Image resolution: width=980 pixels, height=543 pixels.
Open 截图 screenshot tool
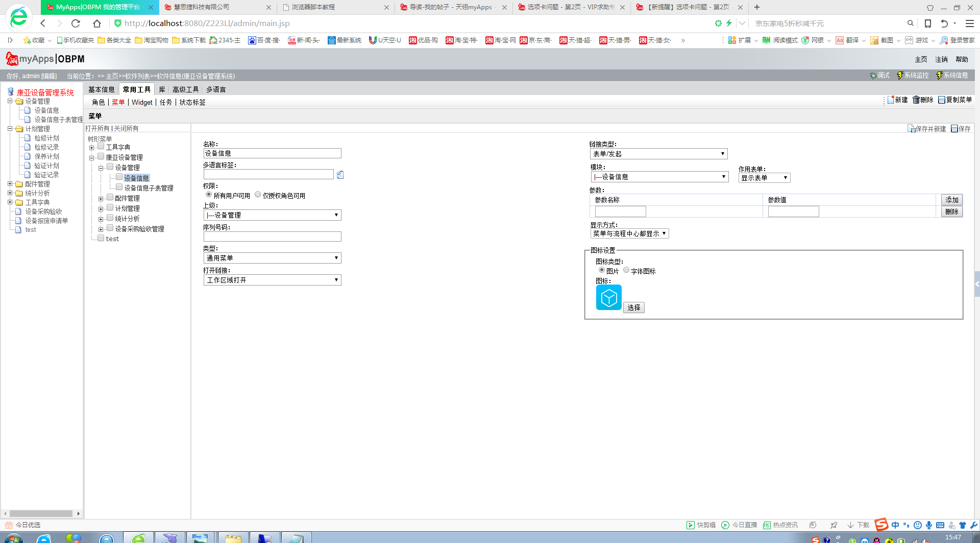tap(882, 40)
